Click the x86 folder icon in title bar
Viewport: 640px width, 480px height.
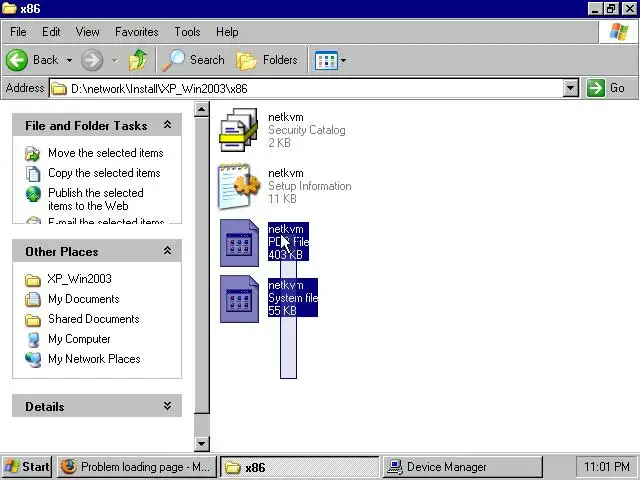(x=9, y=8)
